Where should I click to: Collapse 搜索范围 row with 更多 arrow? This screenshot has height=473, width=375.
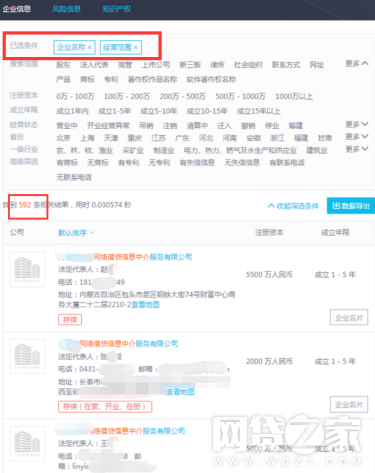click(x=357, y=63)
